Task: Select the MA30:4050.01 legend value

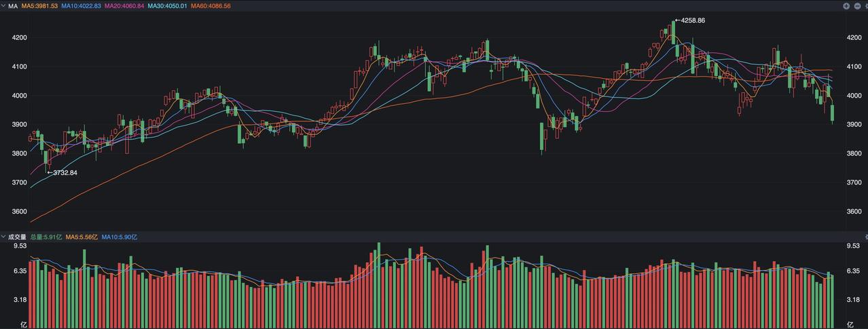Action: [167, 5]
